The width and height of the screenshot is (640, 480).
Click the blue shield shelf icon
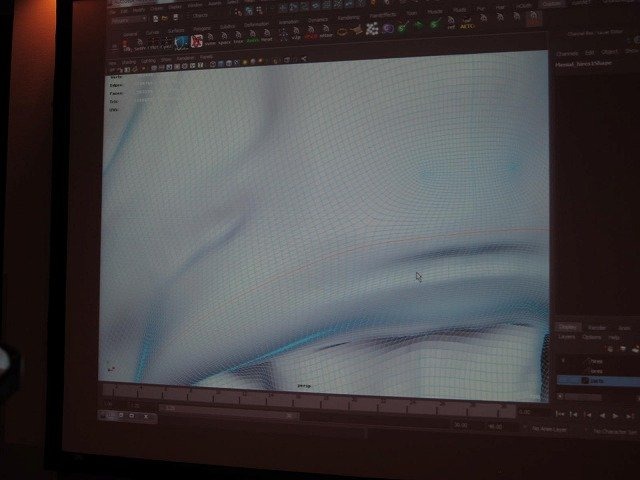pyautogui.click(x=181, y=42)
